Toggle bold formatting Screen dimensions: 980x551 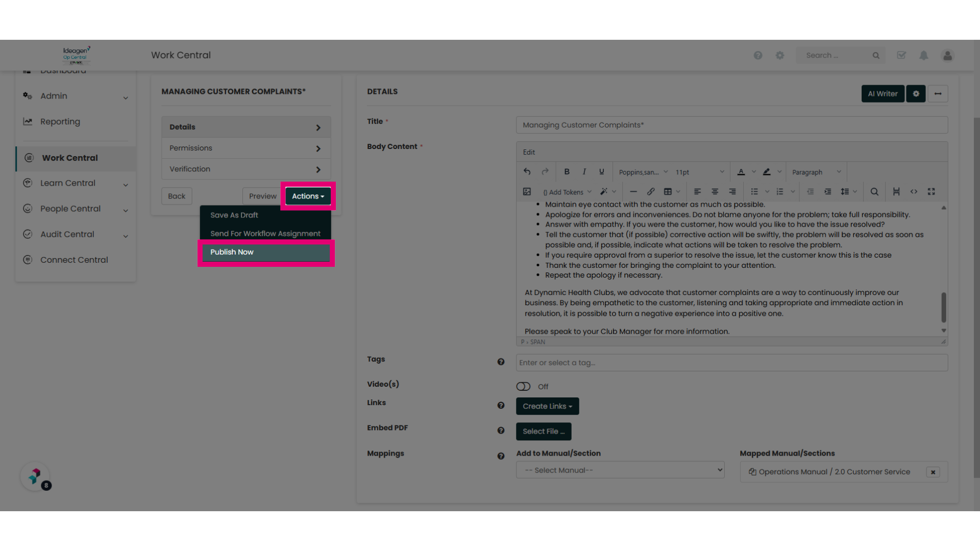coord(567,172)
